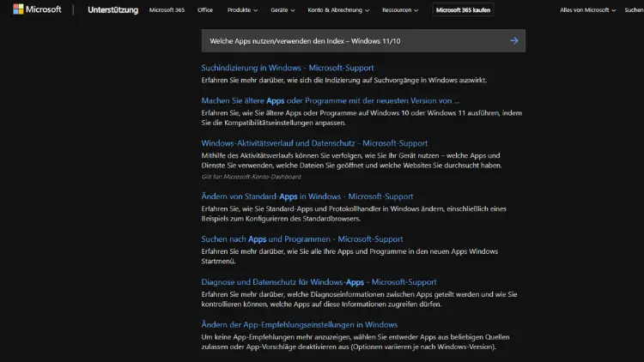
Task: Click the Microsoft 365 kaufen button
Action: tap(463, 9)
